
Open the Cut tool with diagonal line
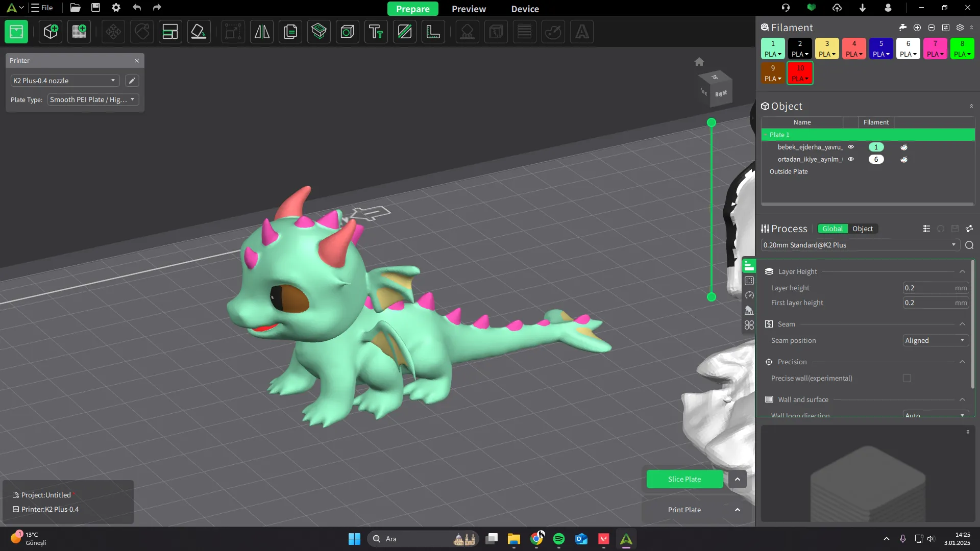click(x=405, y=32)
